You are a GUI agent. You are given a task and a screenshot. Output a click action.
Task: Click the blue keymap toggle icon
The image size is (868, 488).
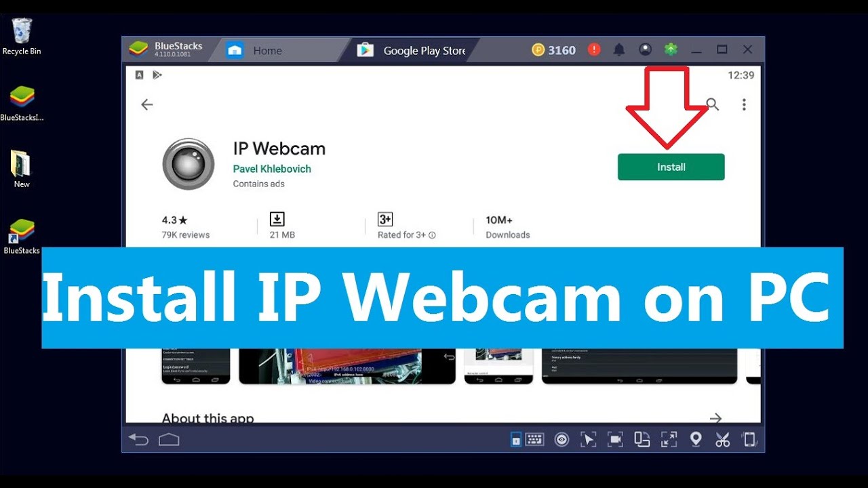pos(516,440)
